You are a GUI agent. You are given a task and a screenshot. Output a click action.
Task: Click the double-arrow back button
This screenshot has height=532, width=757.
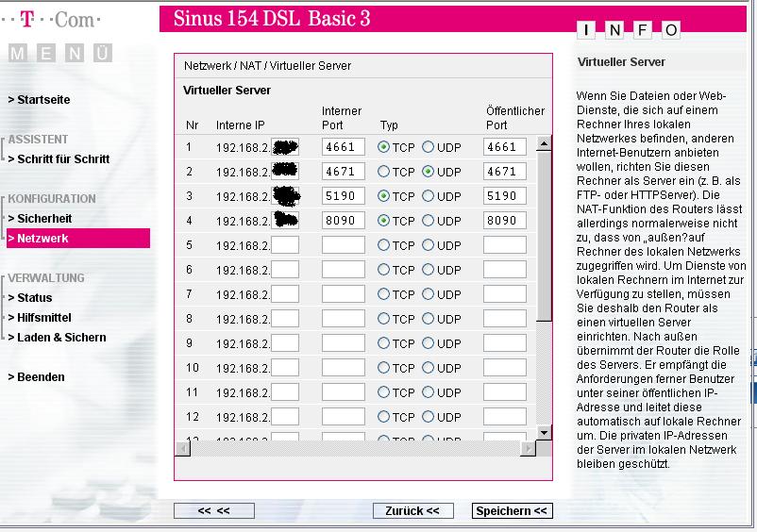(x=214, y=511)
